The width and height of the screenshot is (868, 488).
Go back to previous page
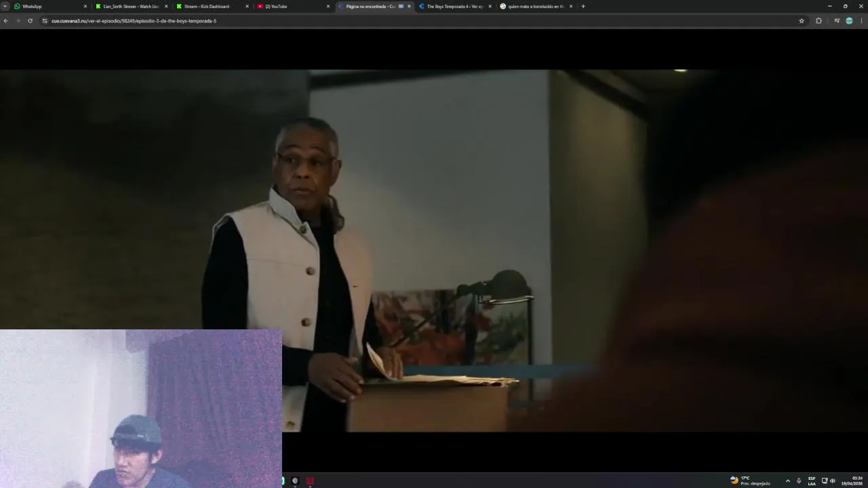point(5,21)
